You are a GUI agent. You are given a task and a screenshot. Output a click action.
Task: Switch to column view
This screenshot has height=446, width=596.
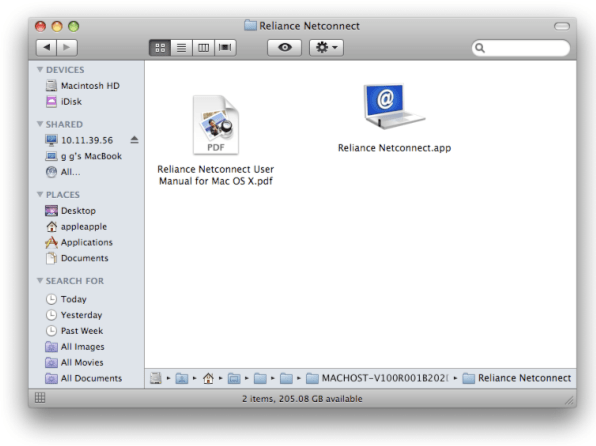pos(203,48)
